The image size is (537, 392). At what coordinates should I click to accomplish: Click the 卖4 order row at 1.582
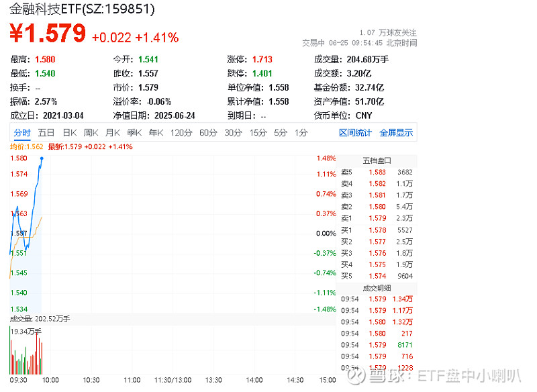click(377, 184)
